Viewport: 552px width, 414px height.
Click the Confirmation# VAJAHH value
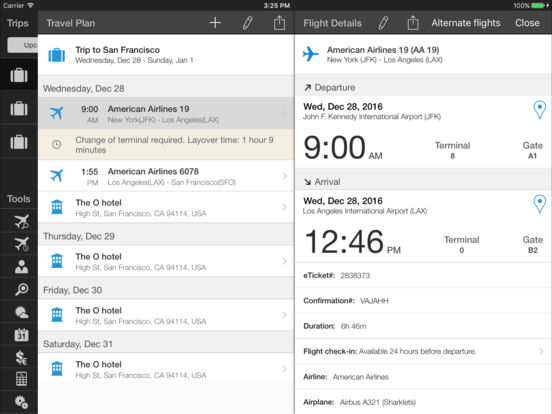point(374,301)
